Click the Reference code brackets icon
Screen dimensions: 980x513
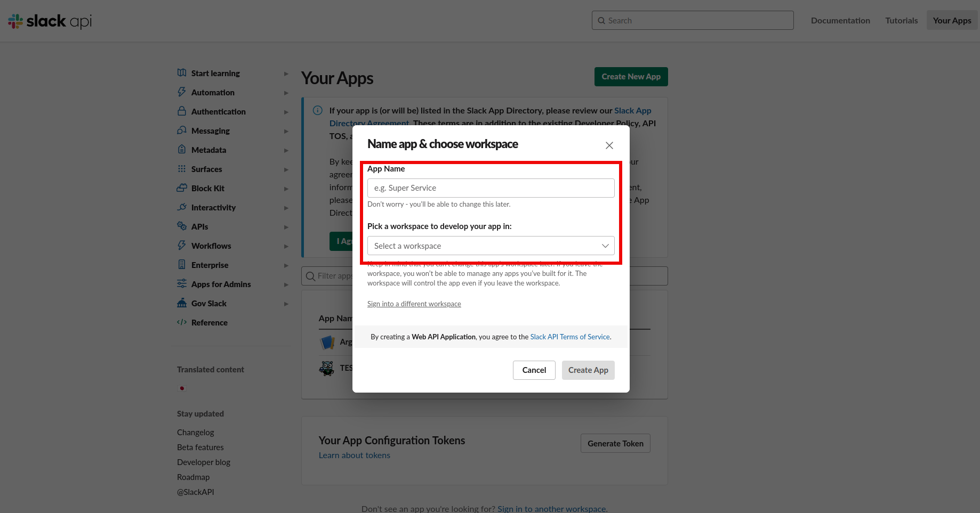click(182, 322)
